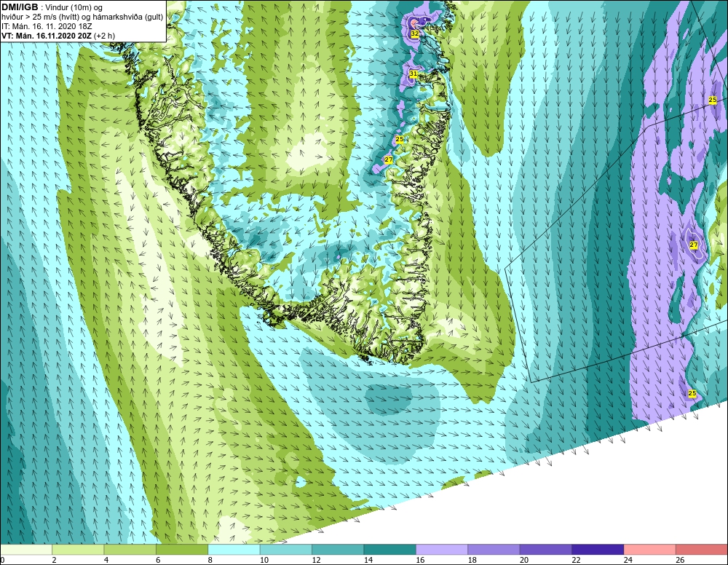Pick the 22–24 m/s dark indigo legend swatch
Screen dimensions: 728x565
pos(598,550)
